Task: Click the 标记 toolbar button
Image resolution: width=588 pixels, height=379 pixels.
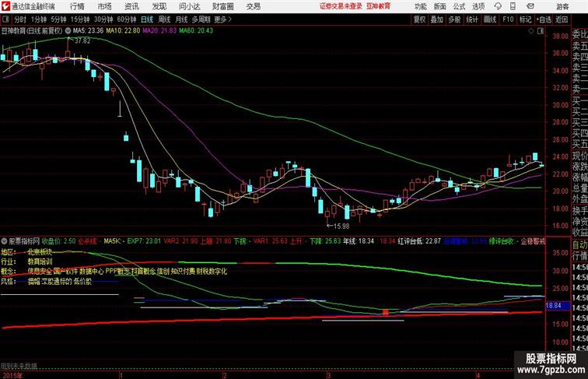Action: (525, 19)
